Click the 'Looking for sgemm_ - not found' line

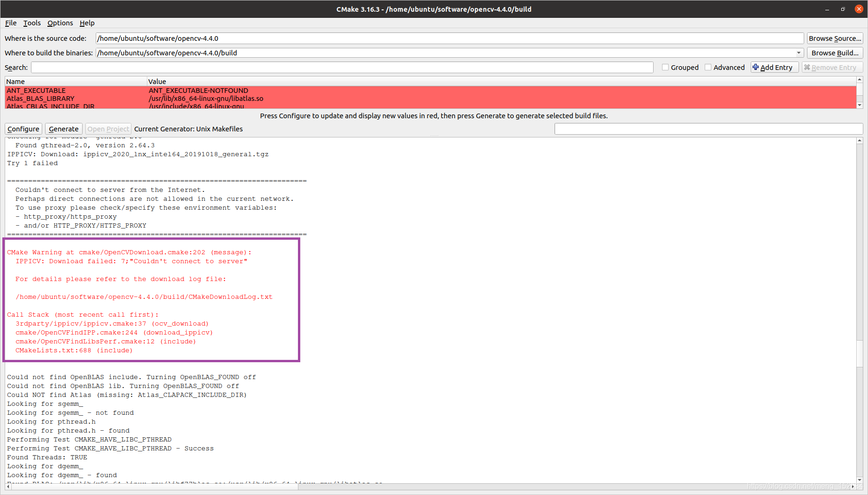click(70, 413)
